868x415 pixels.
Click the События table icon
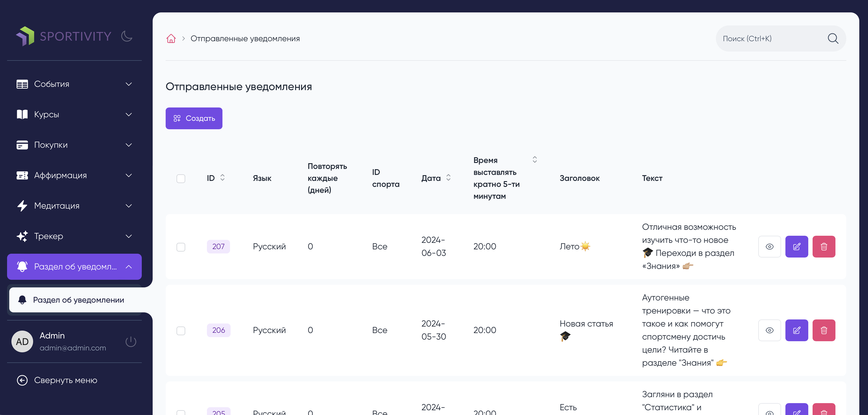[x=22, y=84]
